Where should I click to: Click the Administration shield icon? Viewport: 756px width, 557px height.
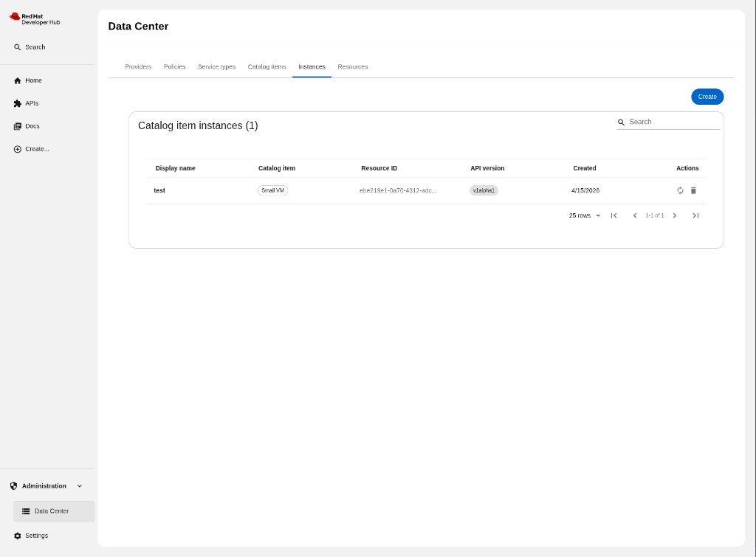(x=13, y=486)
